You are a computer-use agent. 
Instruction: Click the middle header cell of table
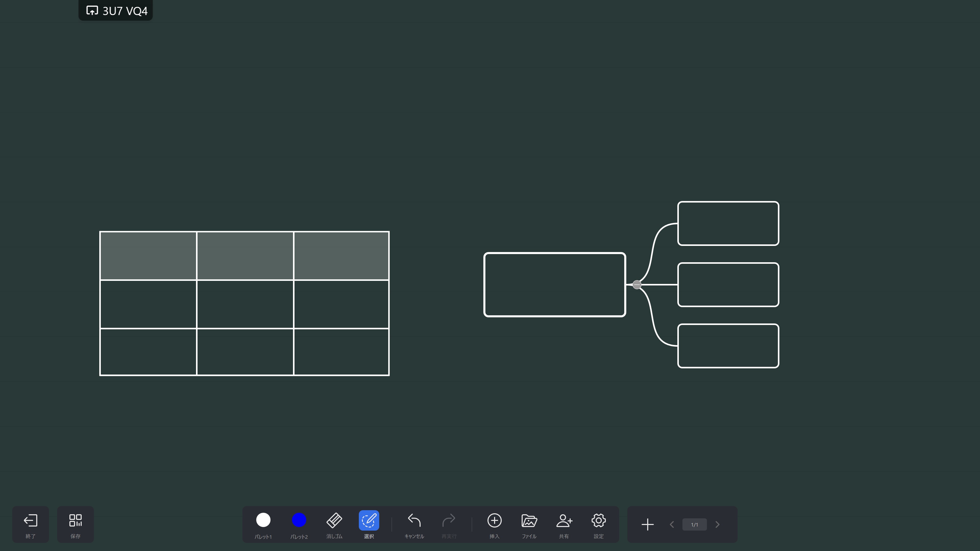245,256
